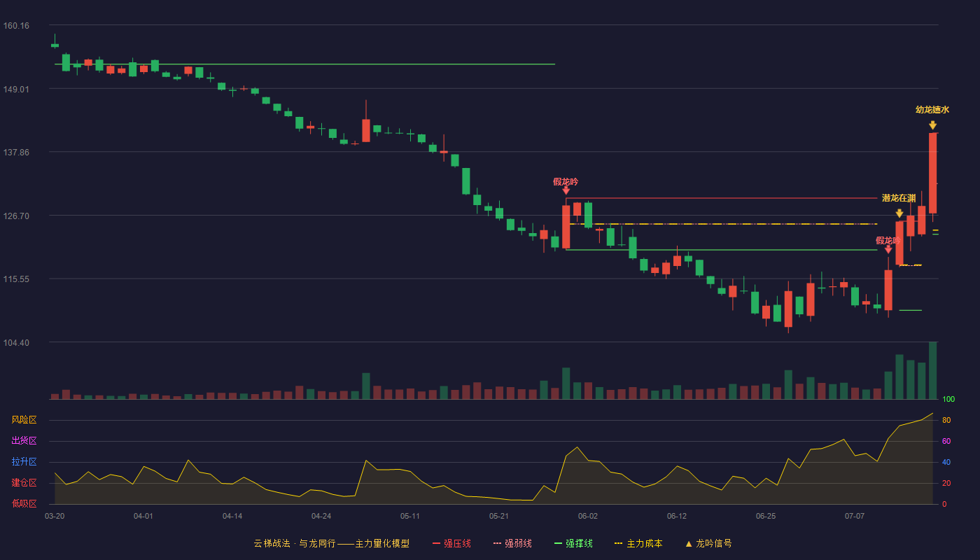
Task: Click the 幼龙嬉水 signal arrow
Action: [932, 125]
